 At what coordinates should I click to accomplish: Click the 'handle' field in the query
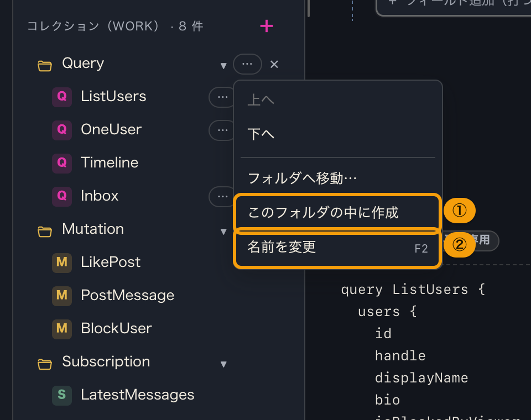tap(400, 356)
